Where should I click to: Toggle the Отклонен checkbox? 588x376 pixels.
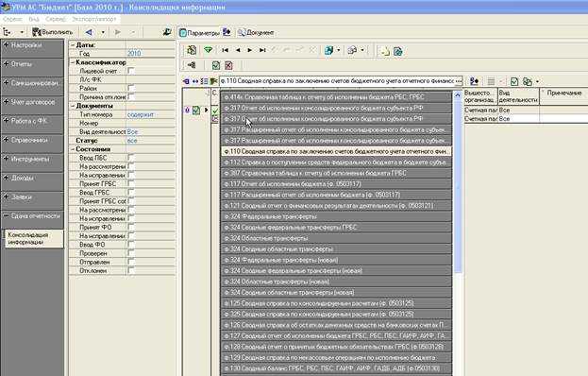coord(130,270)
